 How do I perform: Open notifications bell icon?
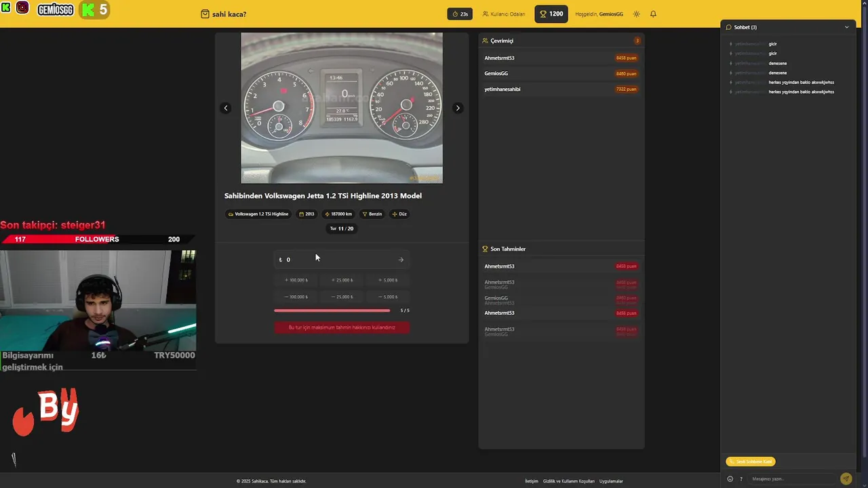[x=653, y=14]
